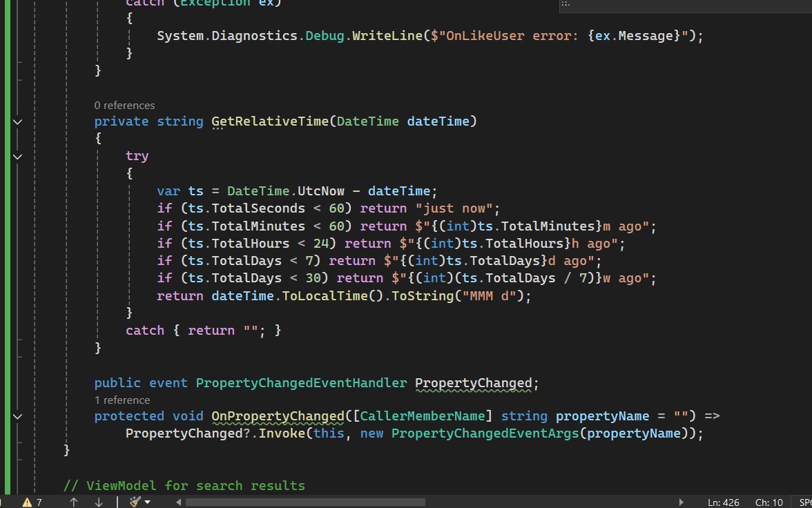812x508 pixels.
Task: Click the 'w ago' string text
Action: point(622,278)
